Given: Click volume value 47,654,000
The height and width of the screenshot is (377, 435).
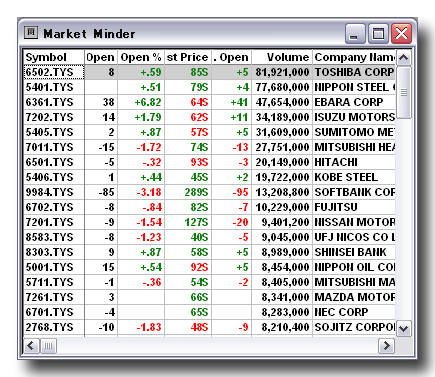Looking at the screenshot, I should 283,102.
